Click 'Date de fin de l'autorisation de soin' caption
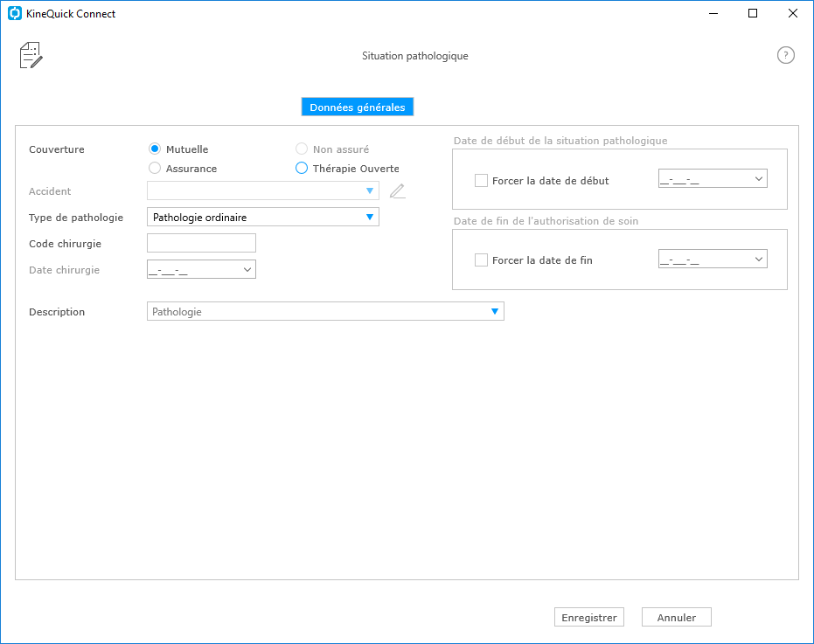 [x=546, y=221]
